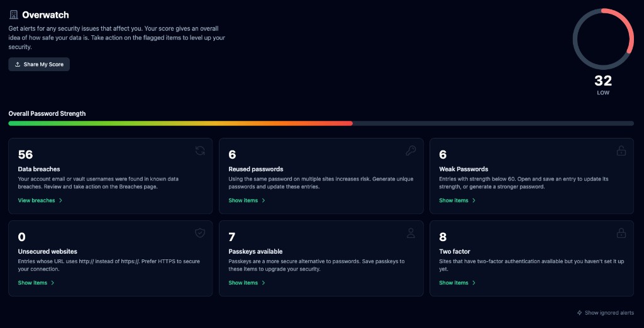This screenshot has width=644, height=328.
Task: Expand Show items chevron under Reused passwords
Action: (x=264, y=201)
